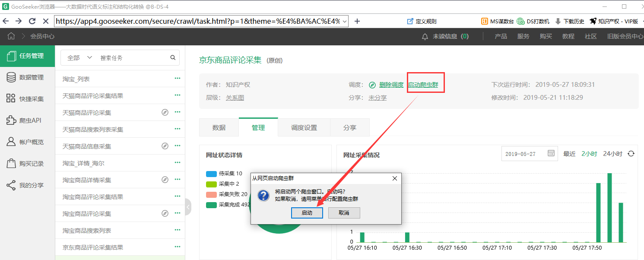Viewport: 644px width, 260px height.
Task: Switch to the 分享 tab
Action: pos(350,127)
